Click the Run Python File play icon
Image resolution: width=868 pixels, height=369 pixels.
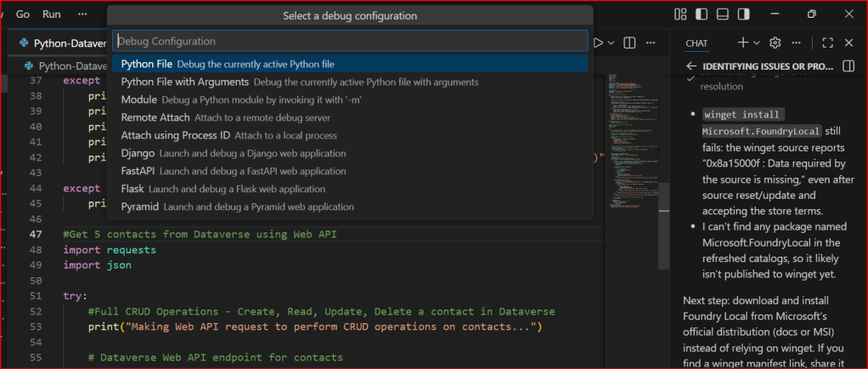point(599,43)
